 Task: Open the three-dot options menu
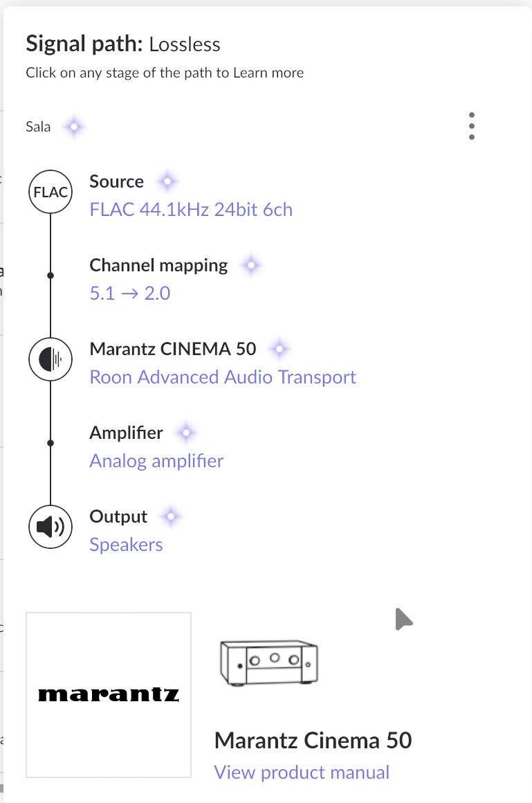471,127
